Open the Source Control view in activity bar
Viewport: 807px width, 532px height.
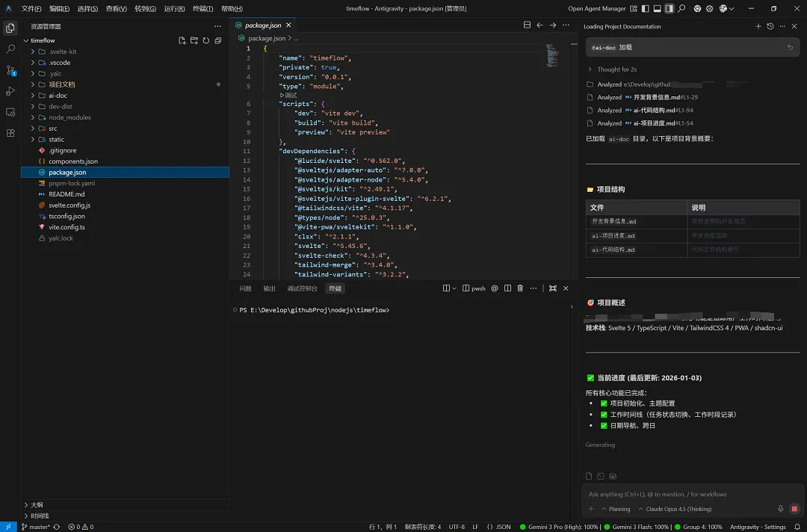(10, 70)
